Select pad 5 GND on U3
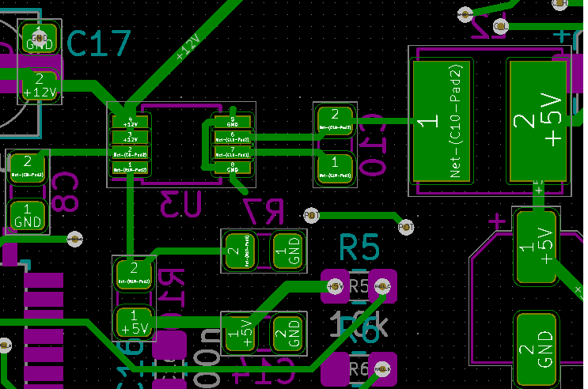The width and height of the screenshot is (588, 389). pyautogui.click(x=233, y=122)
